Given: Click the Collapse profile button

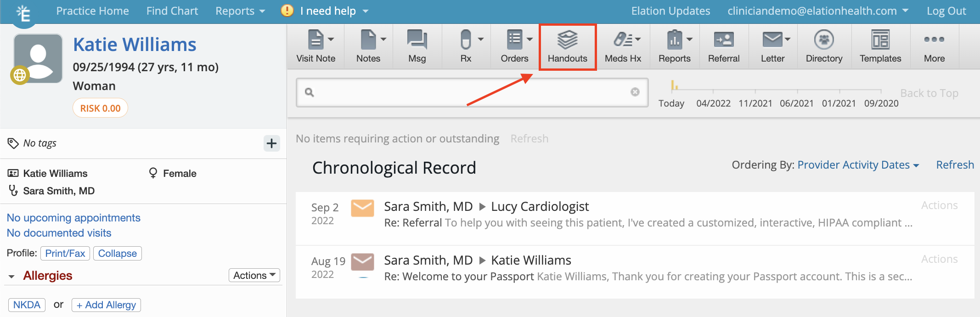Looking at the screenshot, I should 118,253.
